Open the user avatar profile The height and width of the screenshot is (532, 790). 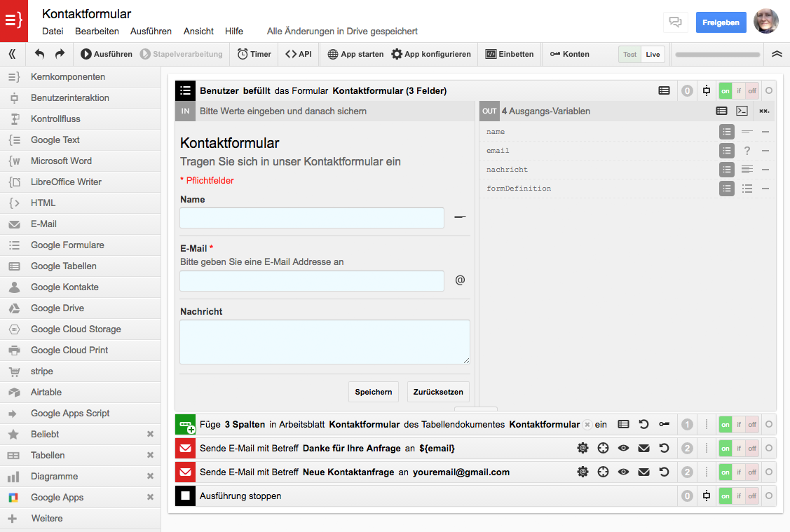(x=765, y=21)
